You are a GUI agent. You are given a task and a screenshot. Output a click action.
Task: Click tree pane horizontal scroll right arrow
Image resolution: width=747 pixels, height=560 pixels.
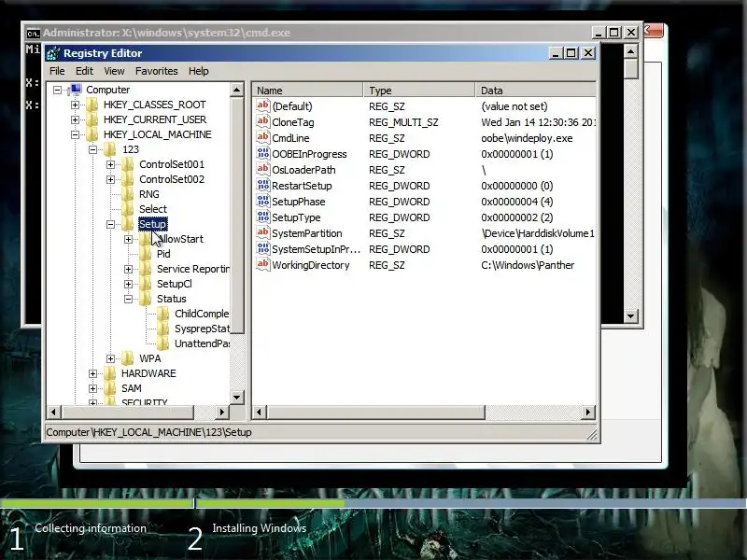point(221,412)
